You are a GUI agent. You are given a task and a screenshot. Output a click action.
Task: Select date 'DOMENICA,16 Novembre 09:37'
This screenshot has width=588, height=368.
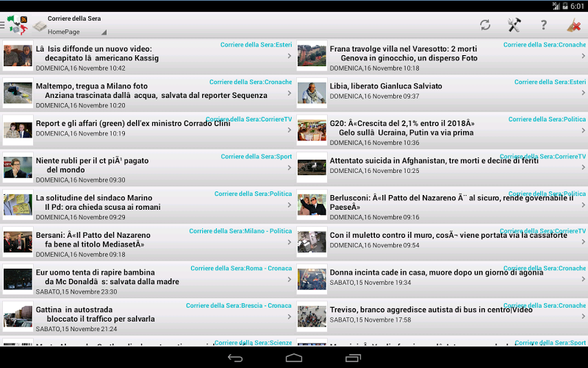375,96
